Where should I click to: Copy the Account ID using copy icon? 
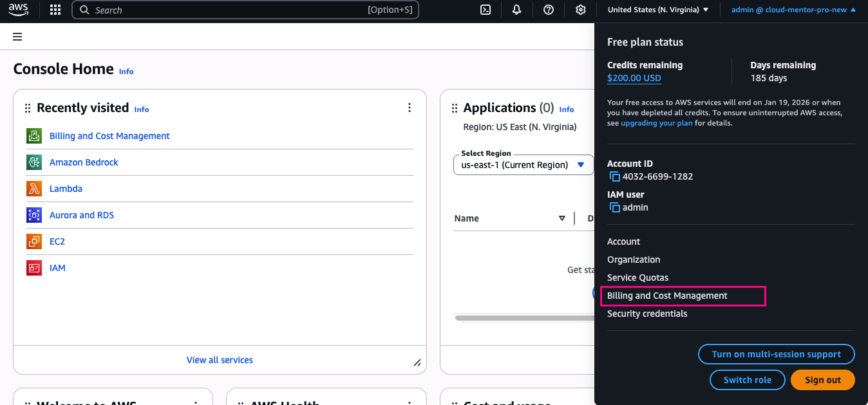coord(614,176)
